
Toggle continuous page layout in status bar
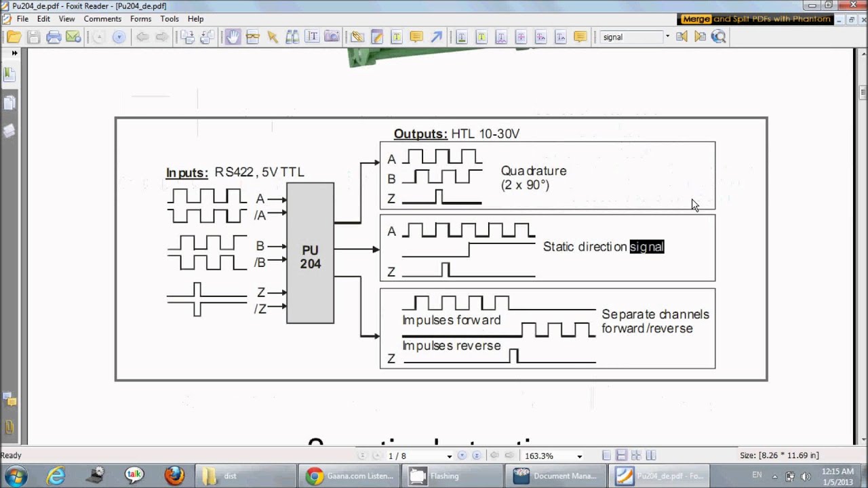point(621,456)
